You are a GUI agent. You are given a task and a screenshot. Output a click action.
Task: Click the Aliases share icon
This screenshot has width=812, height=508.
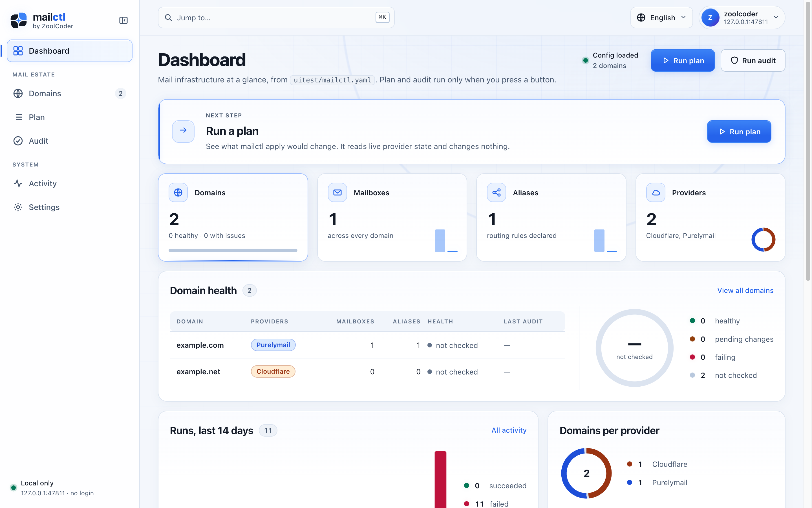point(496,192)
